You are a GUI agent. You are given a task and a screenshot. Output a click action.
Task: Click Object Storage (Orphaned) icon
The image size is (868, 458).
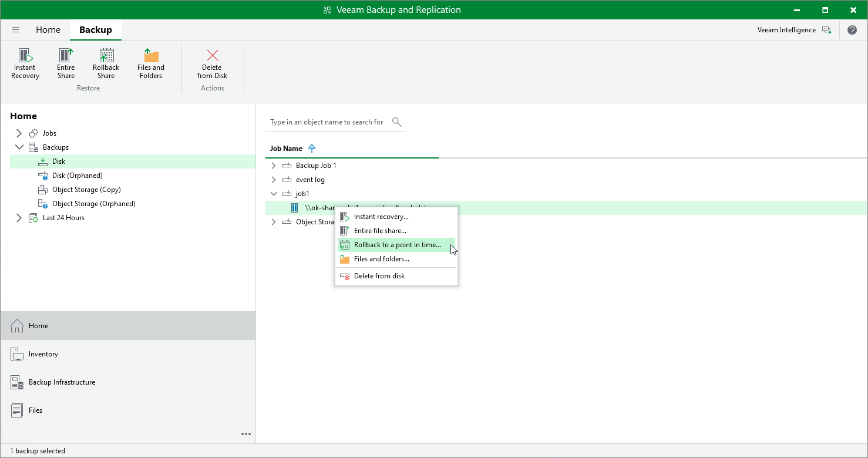[x=43, y=204]
